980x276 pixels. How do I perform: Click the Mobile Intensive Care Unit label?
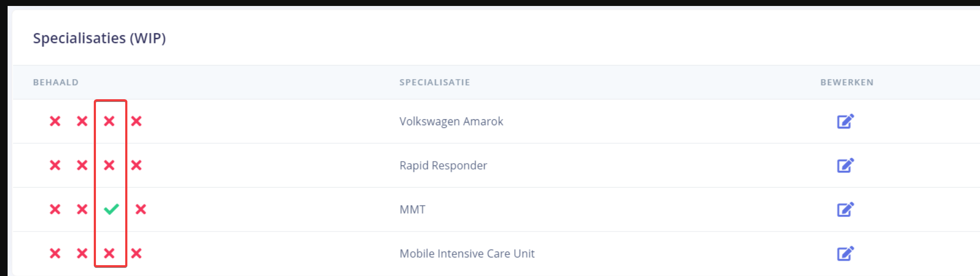tap(467, 254)
